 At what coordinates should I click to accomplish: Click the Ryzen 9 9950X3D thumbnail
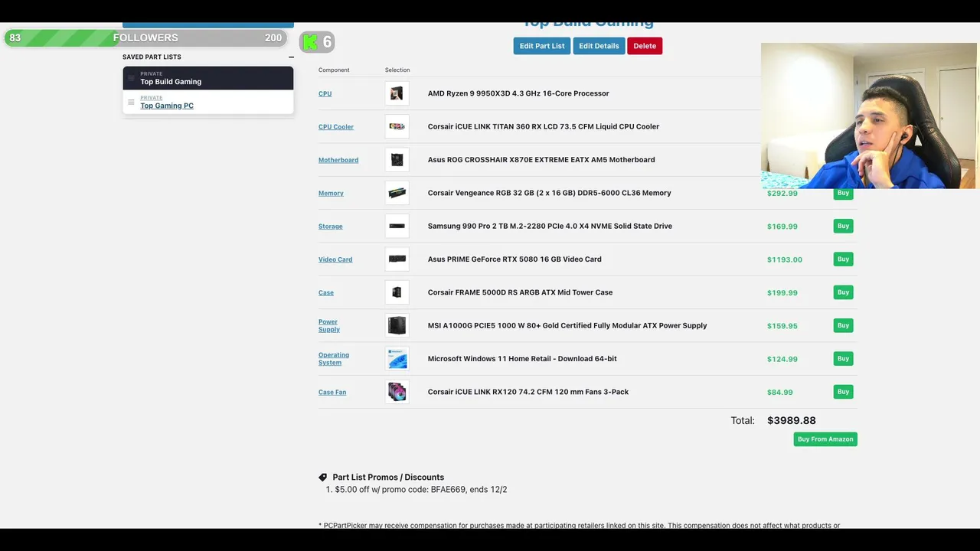[397, 93]
